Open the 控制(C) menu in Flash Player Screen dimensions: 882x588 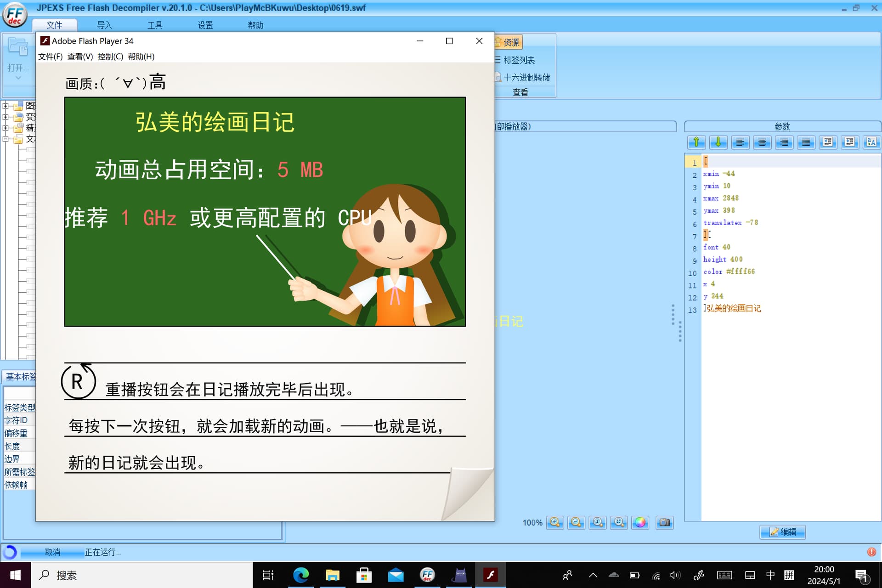pyautogui.click(x=110, y=57)
